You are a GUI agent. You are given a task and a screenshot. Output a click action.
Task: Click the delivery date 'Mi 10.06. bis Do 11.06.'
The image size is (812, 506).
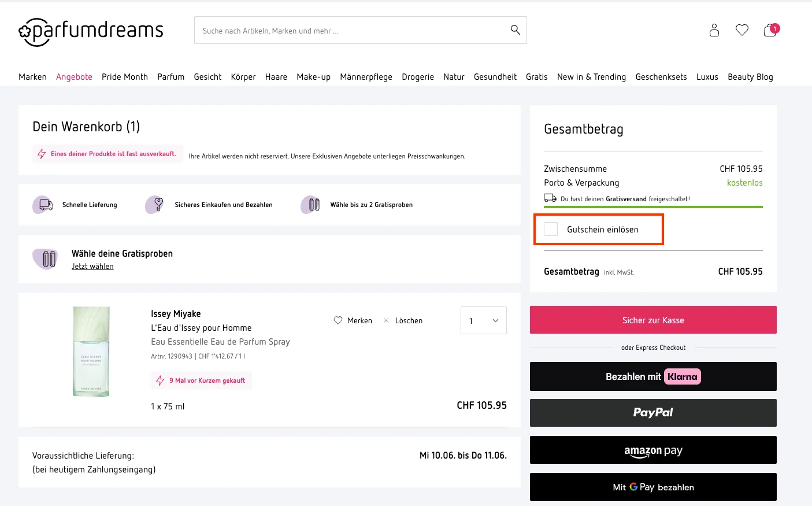click(463, 456)
